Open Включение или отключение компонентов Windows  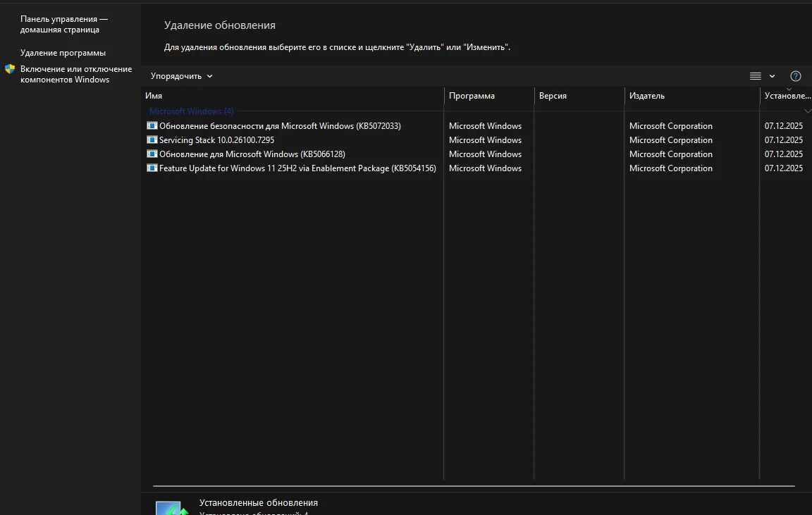click(75, 74)
